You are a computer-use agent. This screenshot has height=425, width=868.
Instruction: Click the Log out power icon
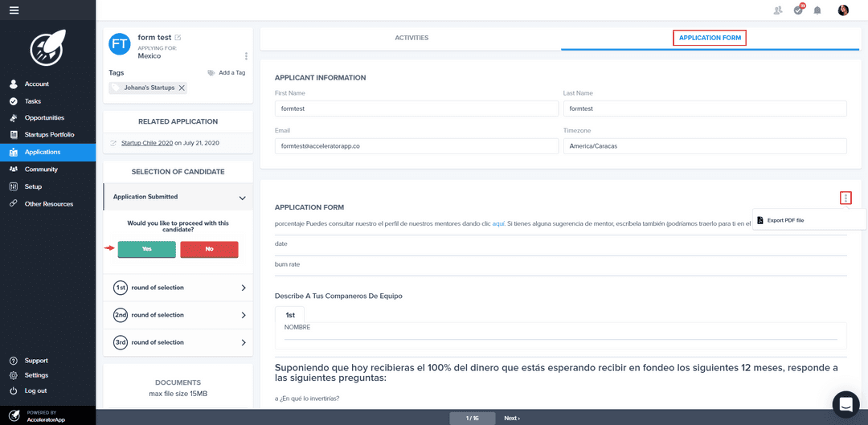[14, 390]
